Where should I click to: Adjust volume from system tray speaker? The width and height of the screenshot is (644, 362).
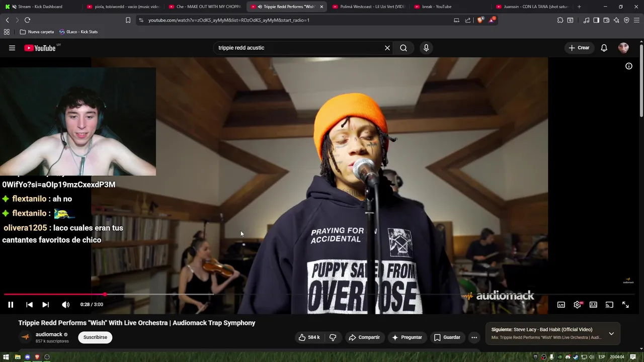point(592,357)
